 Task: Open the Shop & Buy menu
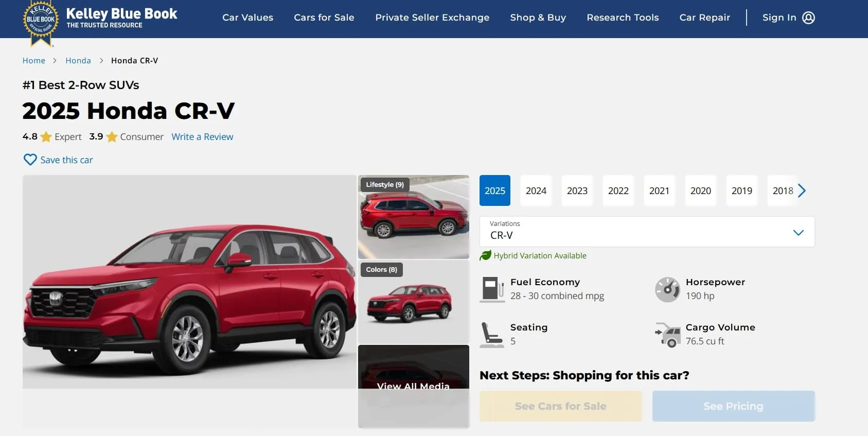[538, 18]
